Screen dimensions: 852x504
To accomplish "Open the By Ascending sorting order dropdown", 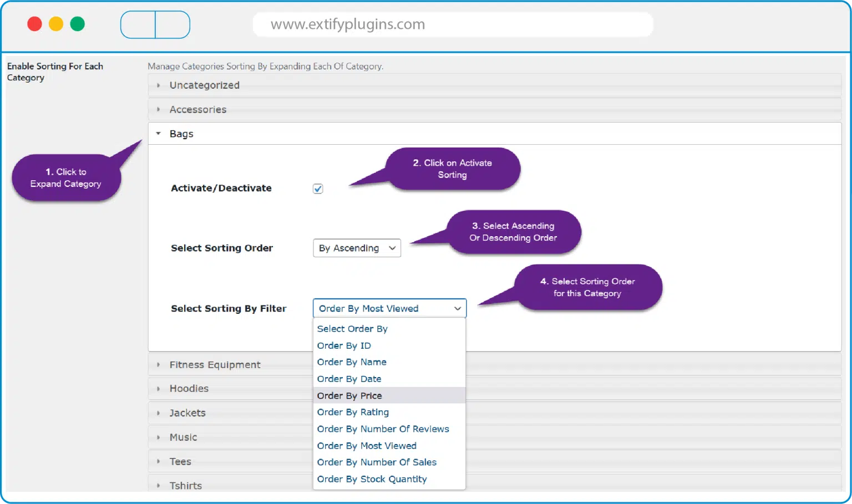I will [x=357, y=248].
